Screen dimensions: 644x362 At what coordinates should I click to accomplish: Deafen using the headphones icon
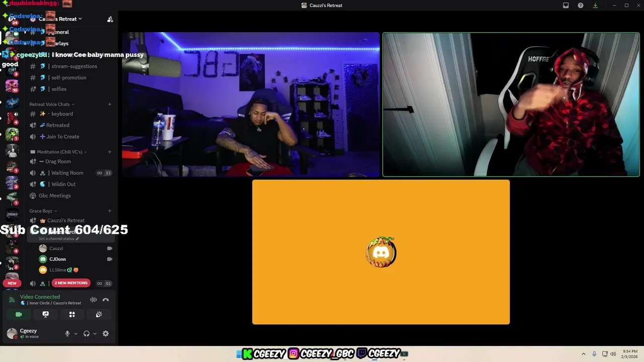coord(87,333)
